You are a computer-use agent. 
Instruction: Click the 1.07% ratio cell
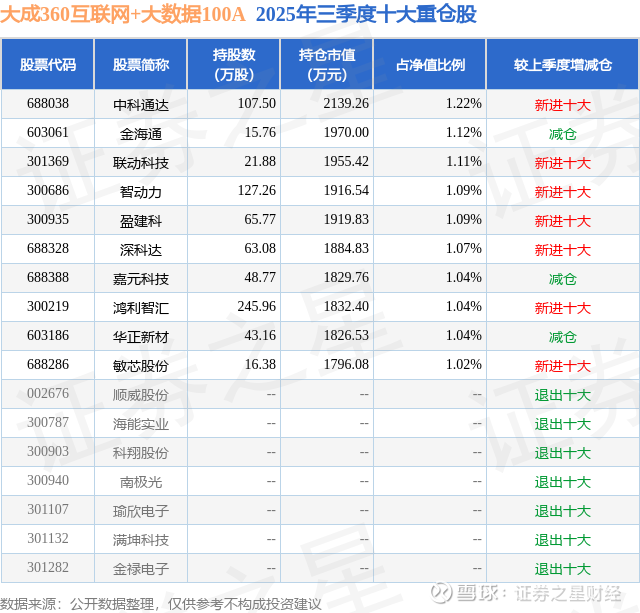click(464, 248)
